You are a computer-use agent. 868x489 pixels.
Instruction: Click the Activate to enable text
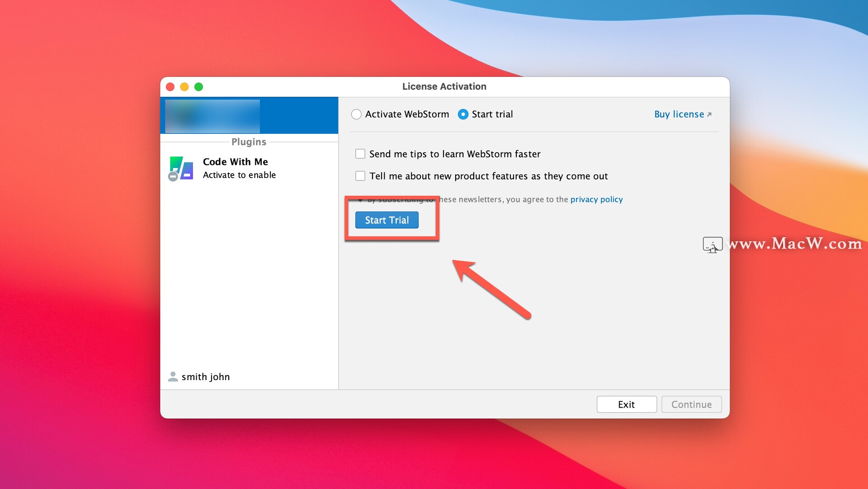[239, 175]
